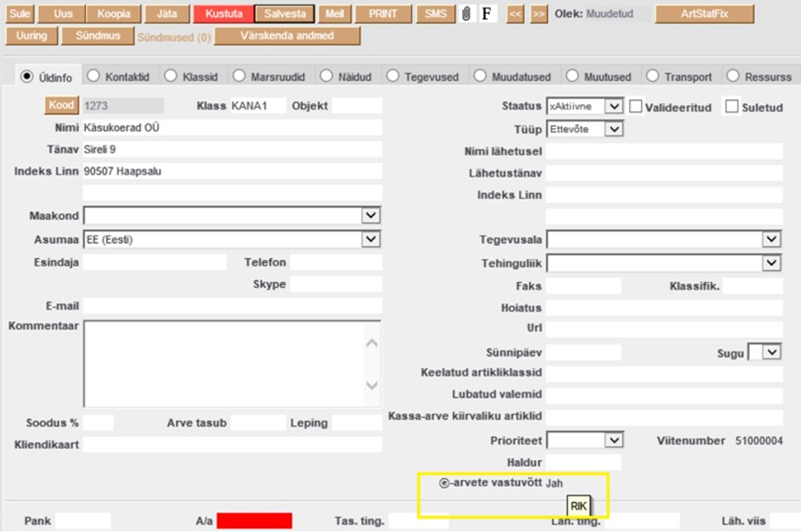Image resolution: width=801 pixels, height=532 pixels.
Task: Expand the Staatus dropdown
Action: click(613, 107)
